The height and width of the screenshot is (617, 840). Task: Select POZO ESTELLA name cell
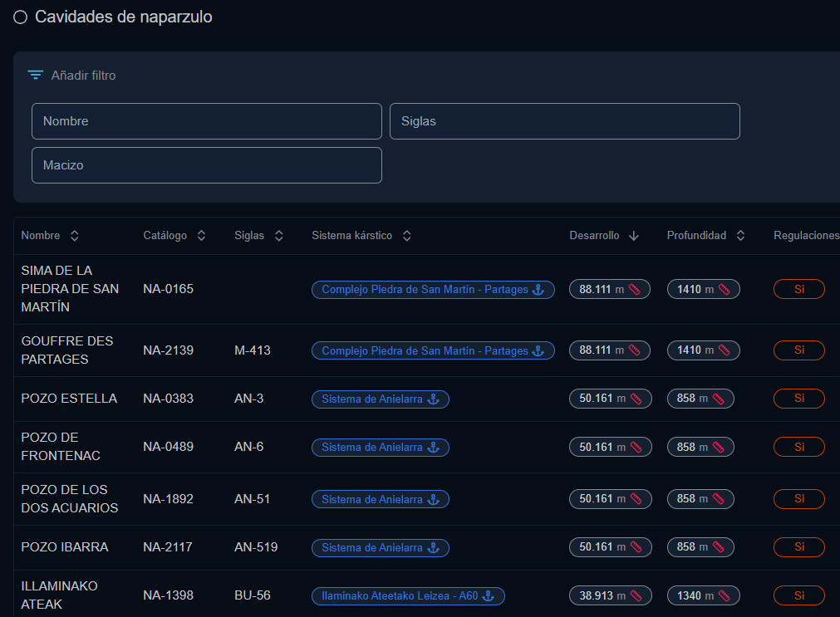69,399
